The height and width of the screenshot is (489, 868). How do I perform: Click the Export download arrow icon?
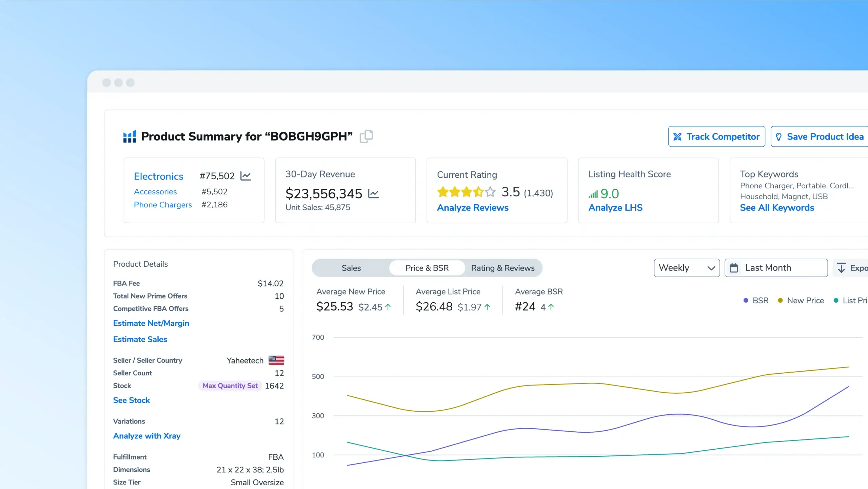(x=841, y=268)
